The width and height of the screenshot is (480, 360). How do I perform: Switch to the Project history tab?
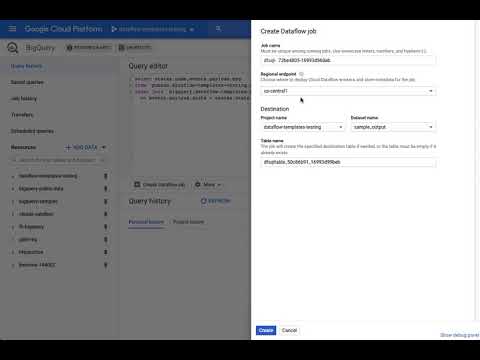[188, 222]
